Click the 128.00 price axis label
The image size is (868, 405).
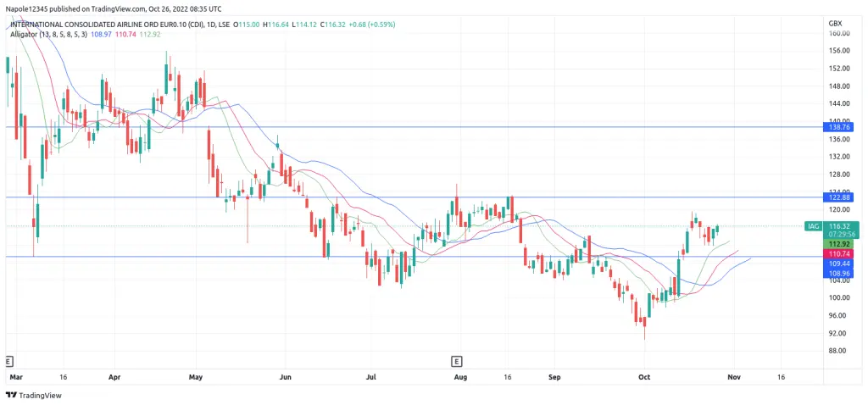tap(839, 175)
